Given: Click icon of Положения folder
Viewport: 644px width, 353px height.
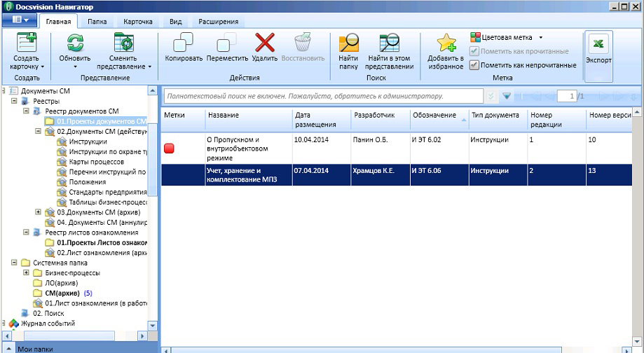Looking at the screenshot, I should (62, 182).
